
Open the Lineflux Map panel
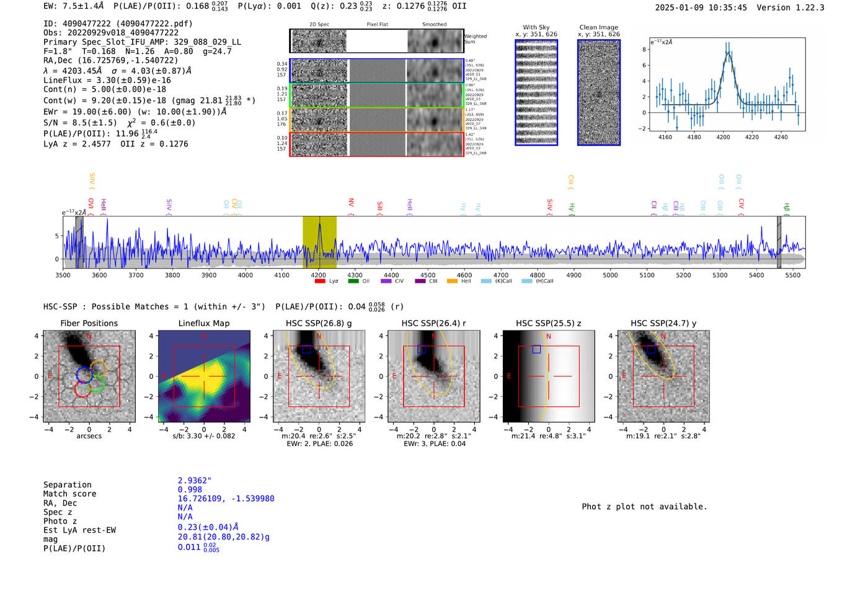tap(204, 376)
